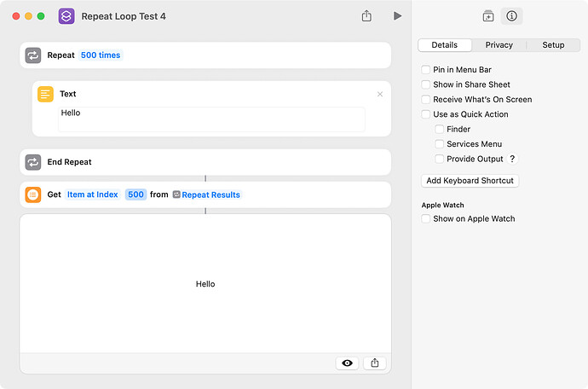Click the Hello result output text
Image resolution: width=588 pixels, height=389 pixels.
(205, 284)
